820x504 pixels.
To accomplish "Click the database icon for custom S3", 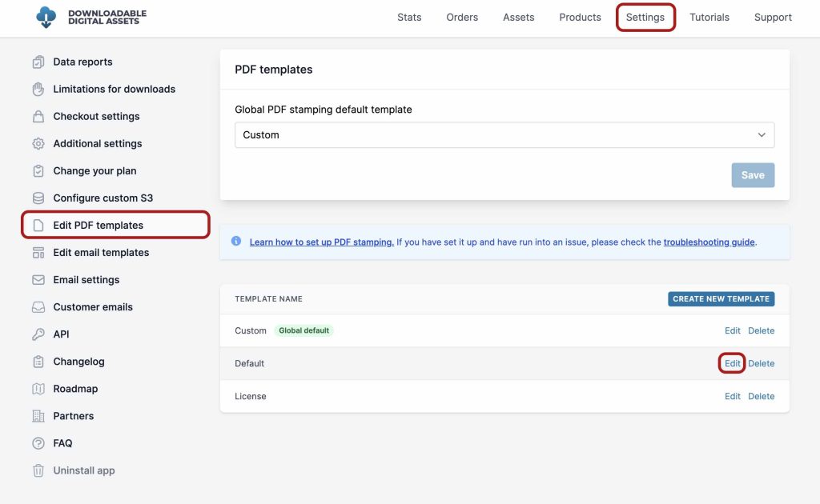I will [38, 198].
